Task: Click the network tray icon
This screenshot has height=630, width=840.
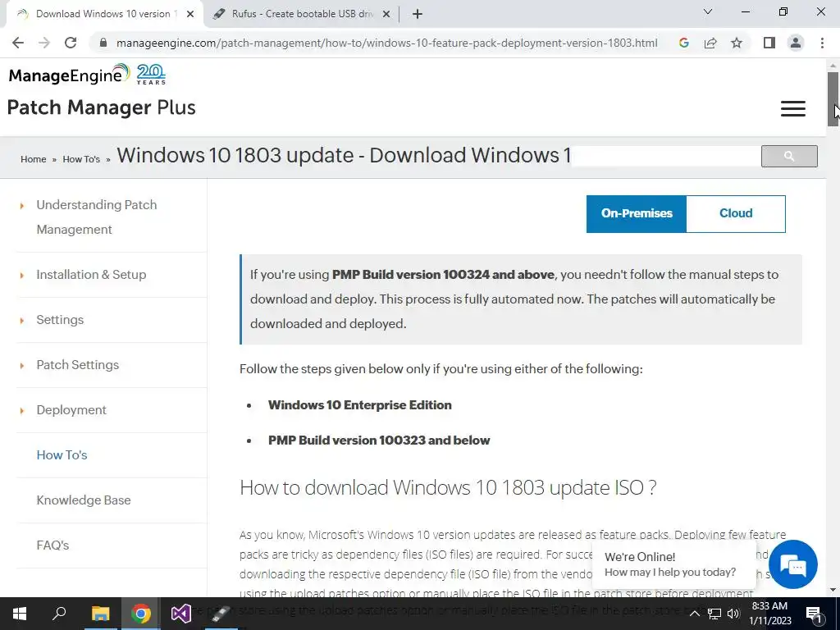Action: [x=714, y=614]
